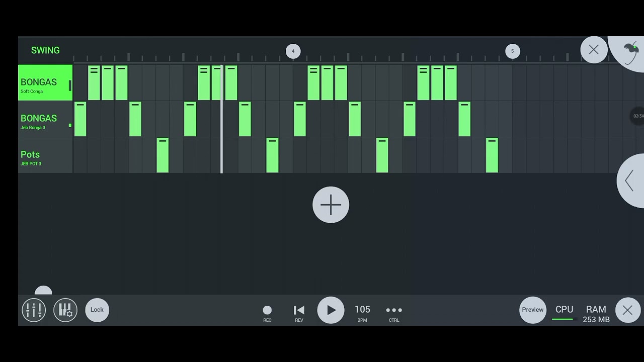
Task: Select the Pots JEB POT 3 channel
Action: coord(45,155)
